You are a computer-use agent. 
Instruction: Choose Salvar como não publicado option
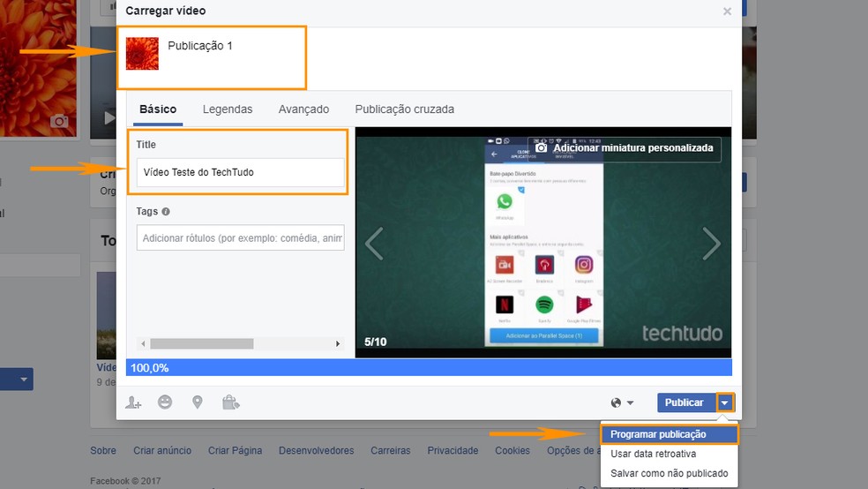(670, 473)
